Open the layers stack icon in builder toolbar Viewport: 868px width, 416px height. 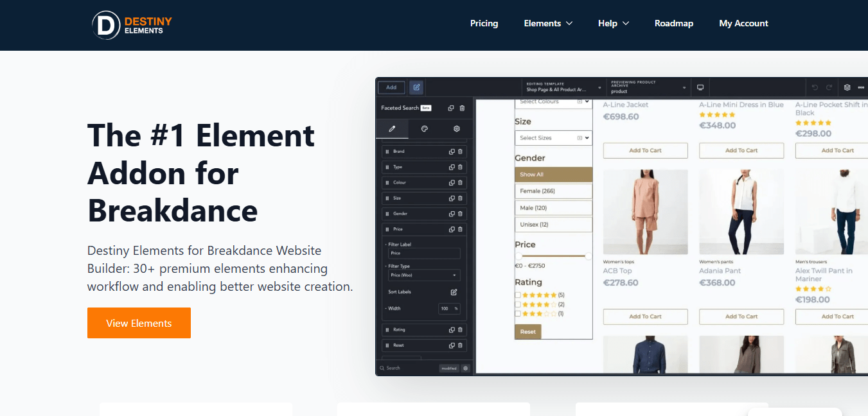click(x=847, y=87)
